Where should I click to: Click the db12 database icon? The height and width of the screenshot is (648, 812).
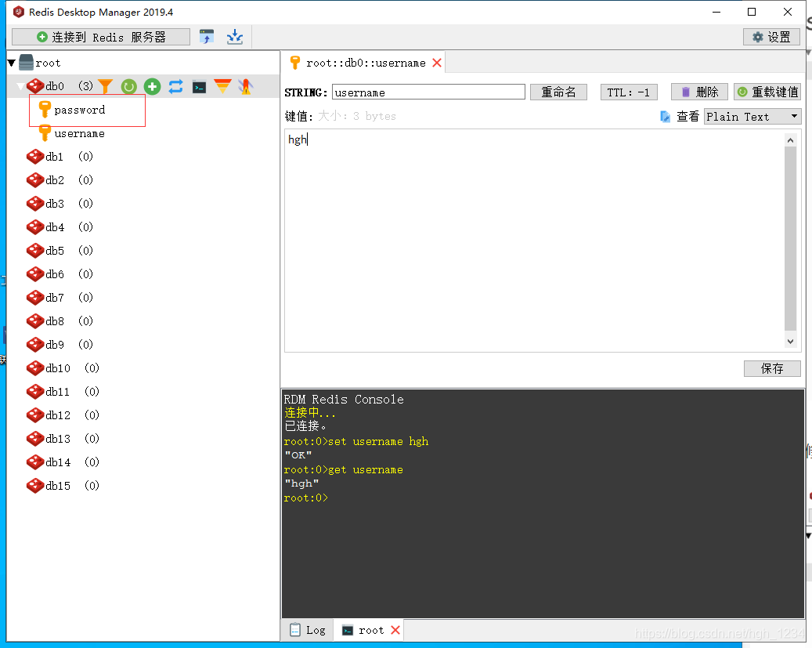(x=35, y=415)
